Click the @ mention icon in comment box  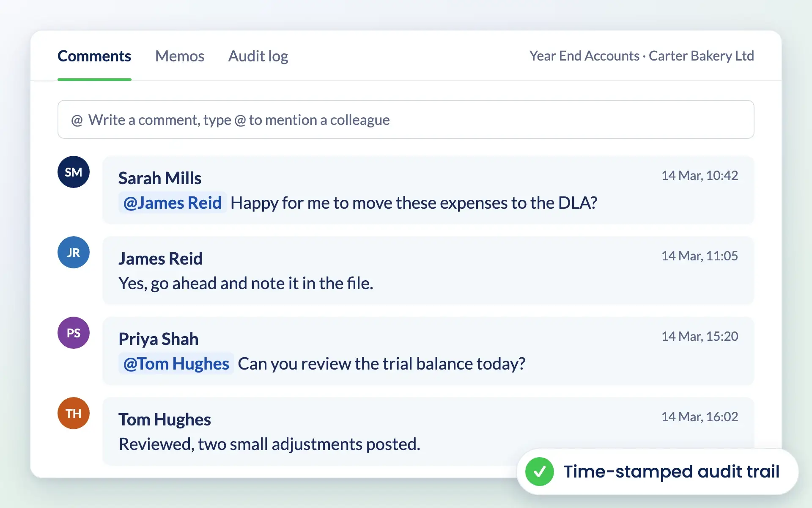tap(77, 120)
